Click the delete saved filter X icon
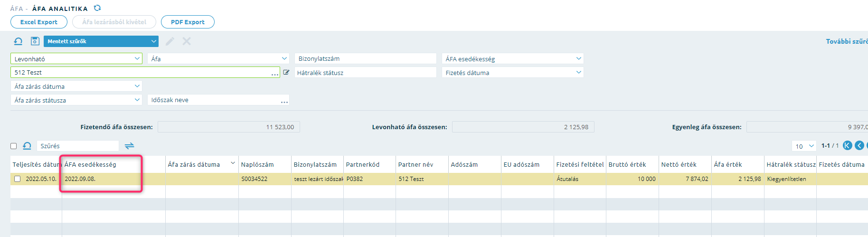The image size is (868, 237). pyautogui.click(x=187, y=41)
